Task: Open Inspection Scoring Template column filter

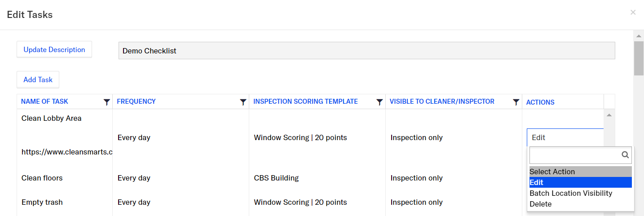Action: pyautogui.click(x=379, y=102)
